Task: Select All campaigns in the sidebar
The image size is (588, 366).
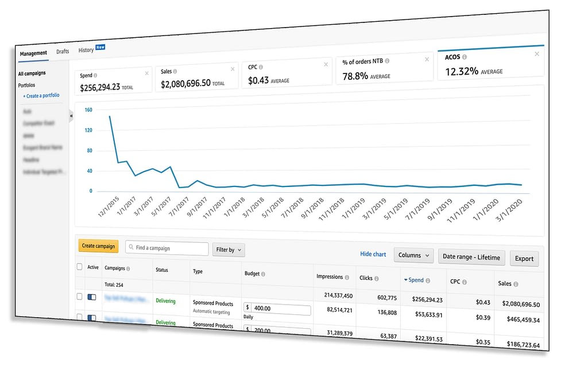Action: (32, 73)
